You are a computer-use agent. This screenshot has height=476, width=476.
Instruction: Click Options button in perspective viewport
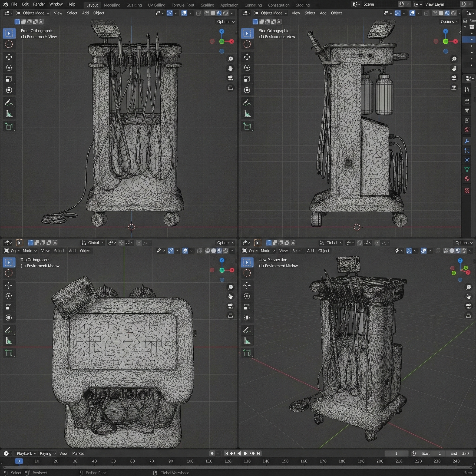(463, 243)
